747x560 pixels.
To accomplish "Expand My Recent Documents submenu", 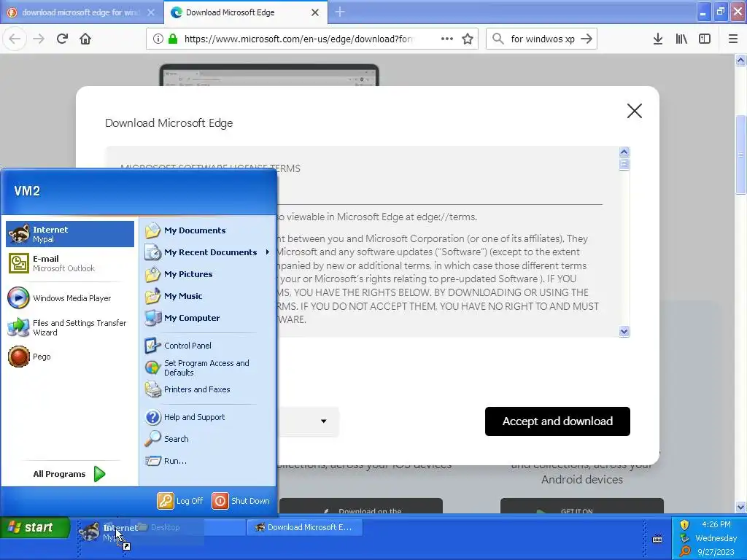I will 207,252.
